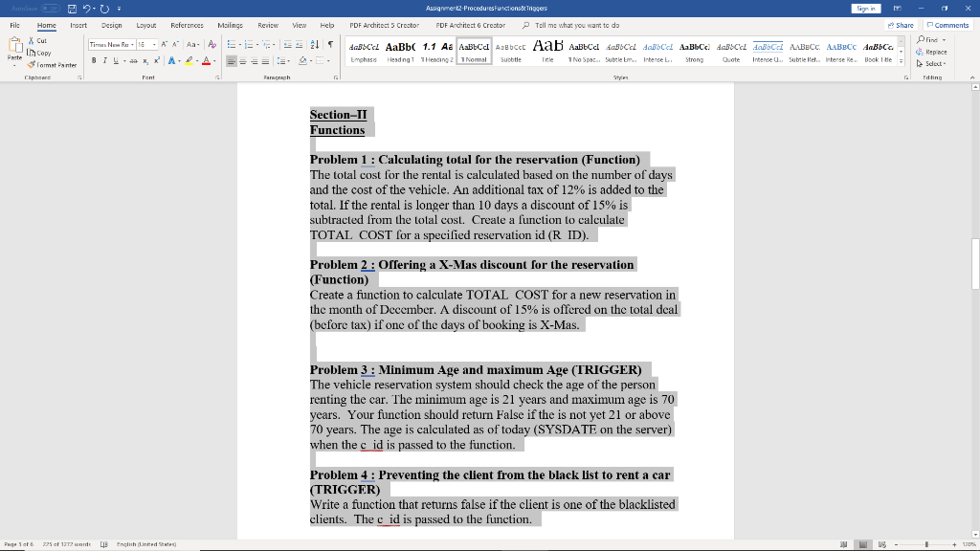Apply strikethrough formatting
The height and width of the screenshot is (551, 980).
(133, 60)
